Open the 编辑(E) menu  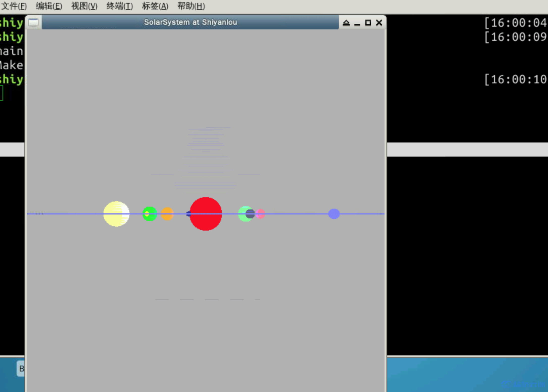coord(49,6)
